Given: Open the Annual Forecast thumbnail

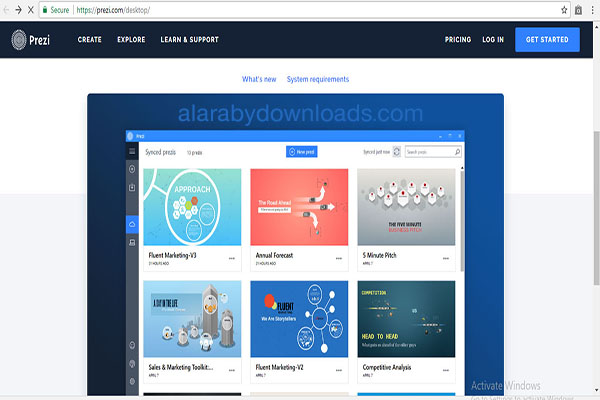Looking at the screenshot, I should click(299, 207).
